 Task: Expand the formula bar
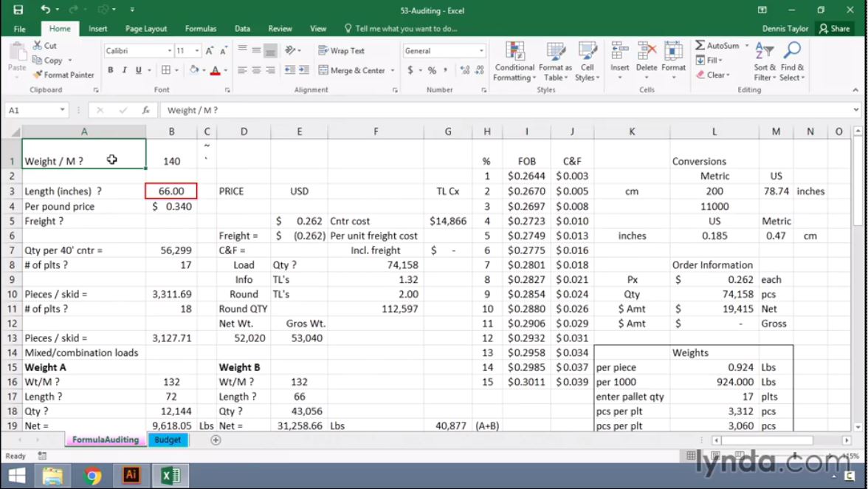(856, 109)
